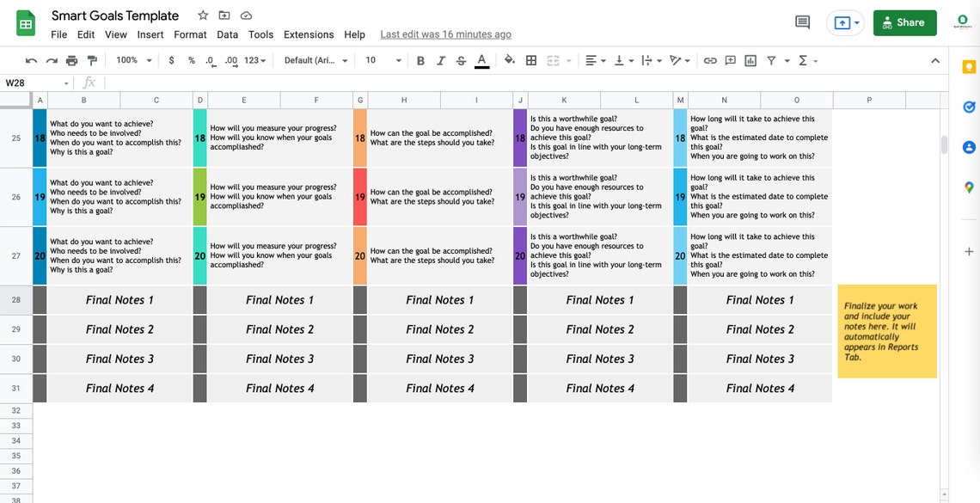Open the font size dropdown
This screenshot has width=980, height=503.
pyautogui.click(x=382, y=60)
